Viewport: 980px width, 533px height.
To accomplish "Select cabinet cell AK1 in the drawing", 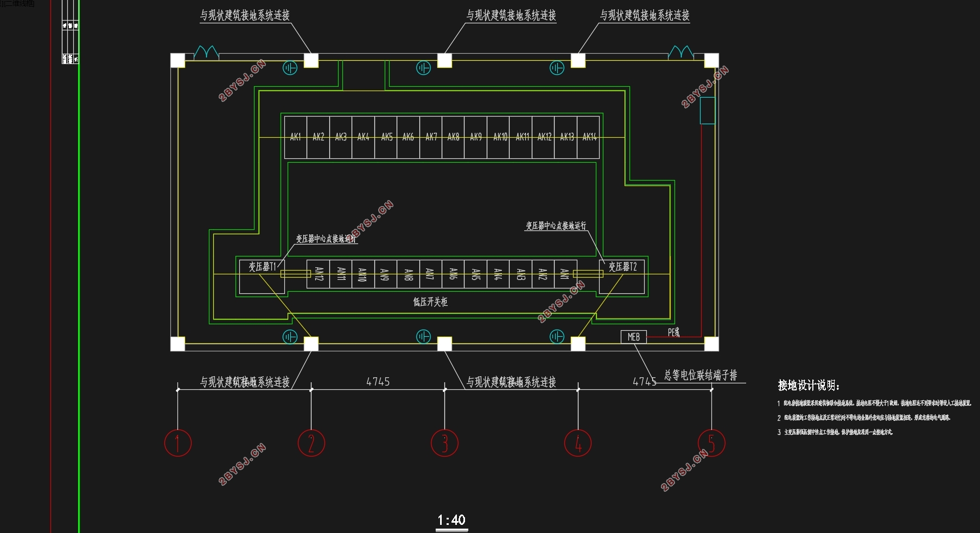I will tap(296, 137).
